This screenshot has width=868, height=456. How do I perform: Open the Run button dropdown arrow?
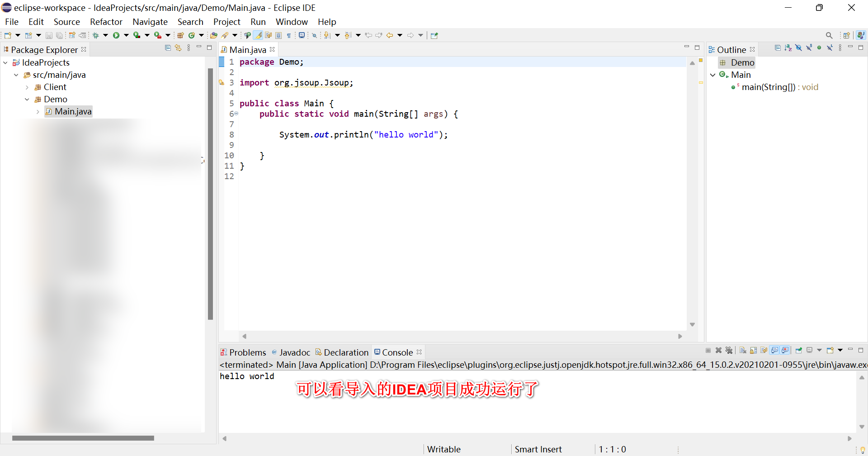126,35
